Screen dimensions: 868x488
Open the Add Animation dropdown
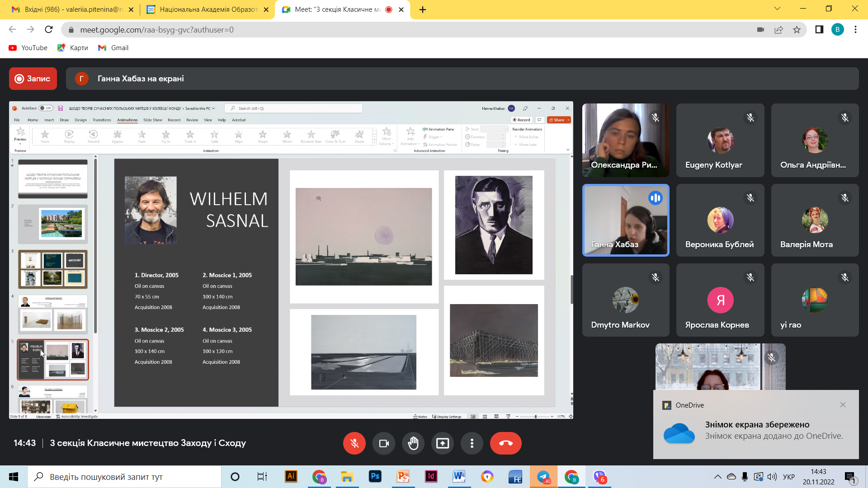[x=410, y=136]
